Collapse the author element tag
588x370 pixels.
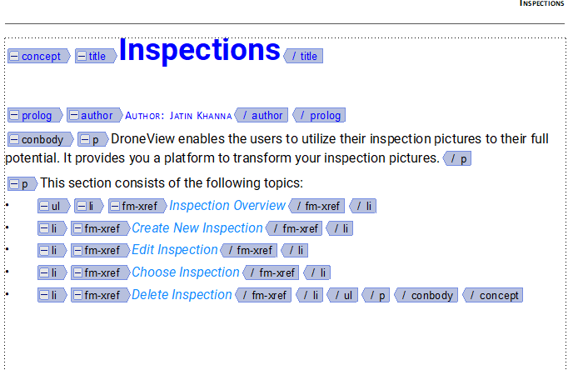(74, 115)
